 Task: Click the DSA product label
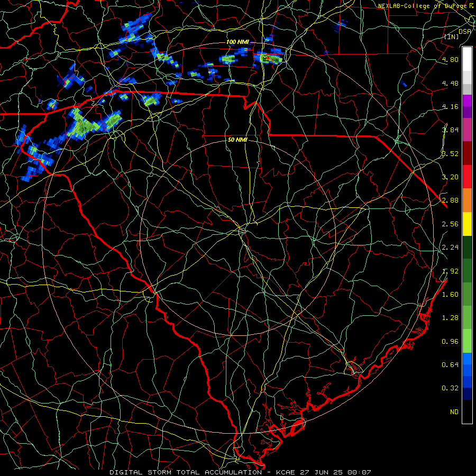coord(465,31)
